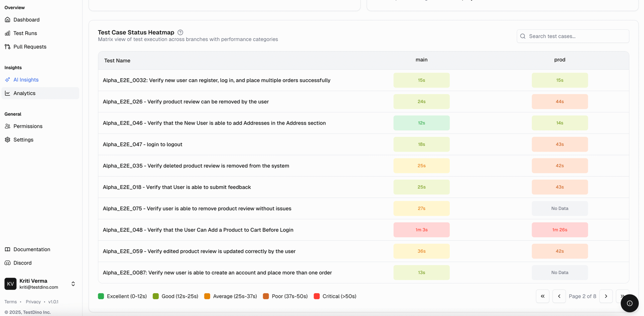Click prod 44s cell for Alpha_E2E_026

(x=560, y=102)
